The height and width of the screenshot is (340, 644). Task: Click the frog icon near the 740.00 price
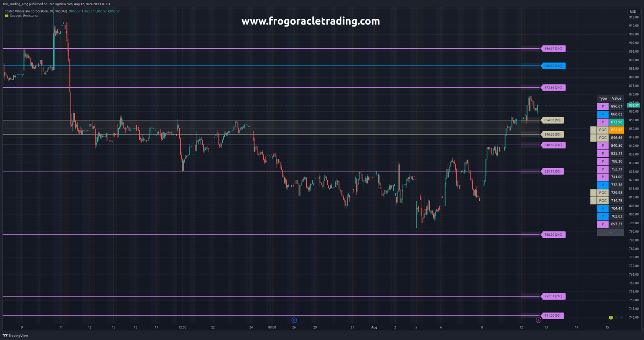(611, 317)
